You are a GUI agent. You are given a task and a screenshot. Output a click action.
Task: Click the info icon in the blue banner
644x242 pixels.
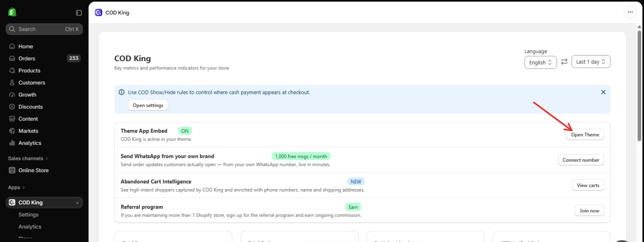click(122, 92)
